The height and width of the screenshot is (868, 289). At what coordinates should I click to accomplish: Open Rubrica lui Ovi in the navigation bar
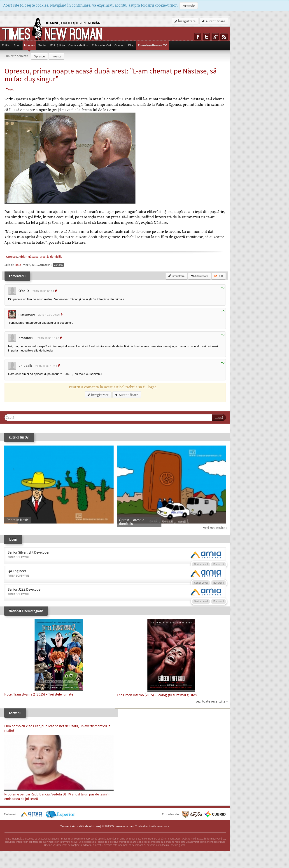[101, 45]
